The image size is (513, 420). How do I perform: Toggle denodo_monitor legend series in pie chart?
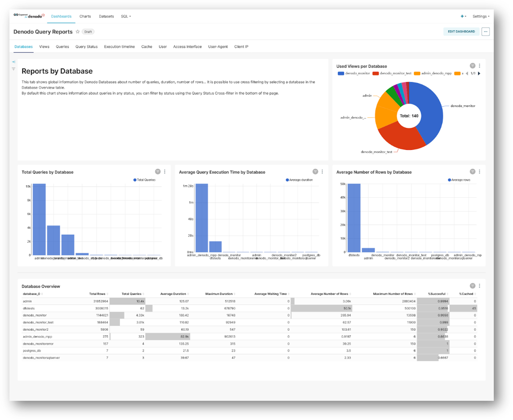[354, 73]
